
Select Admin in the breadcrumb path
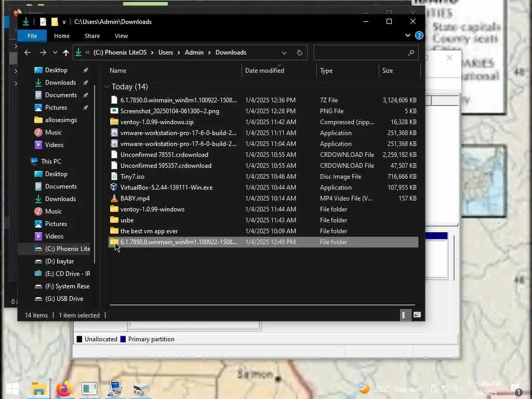194,52
